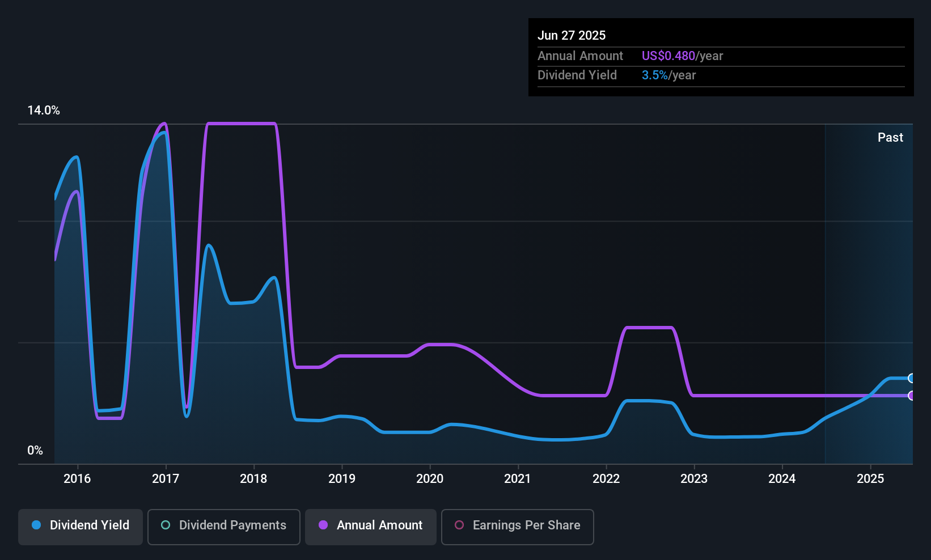
Task: Click the Jun 27 2025 tooltip date
Action: (572, 36)
